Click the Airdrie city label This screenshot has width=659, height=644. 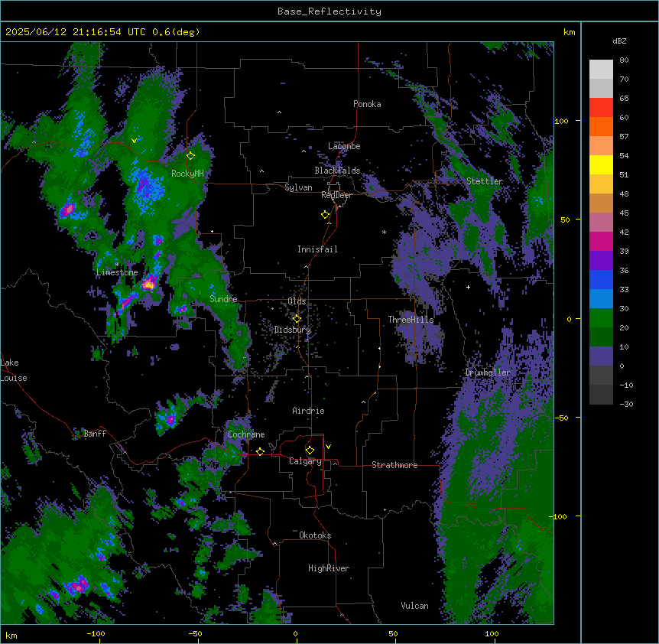(308, 411)
